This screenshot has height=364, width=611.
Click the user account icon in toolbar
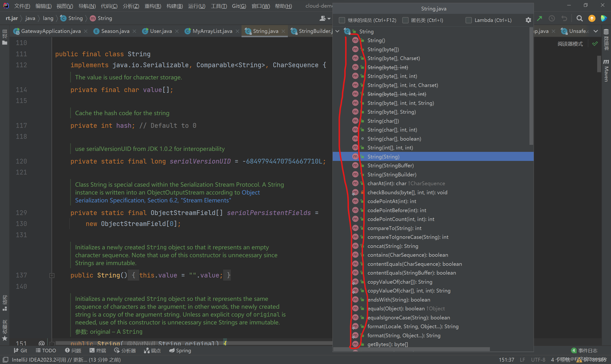click(322, 18)
